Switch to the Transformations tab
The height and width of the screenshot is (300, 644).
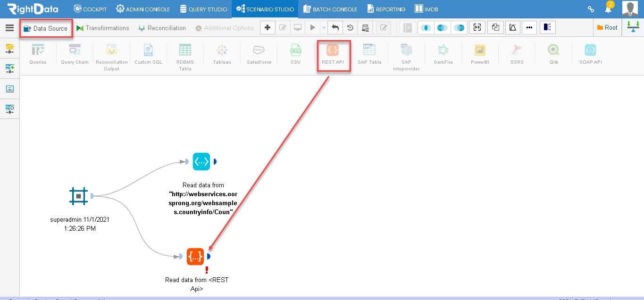click(x=103, y=28)
